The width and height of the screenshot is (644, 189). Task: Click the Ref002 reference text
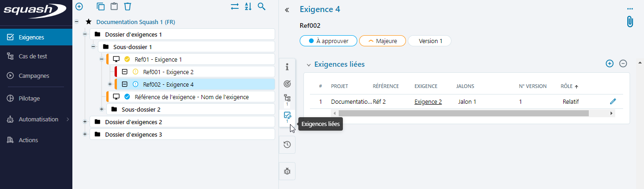[310, 26]
